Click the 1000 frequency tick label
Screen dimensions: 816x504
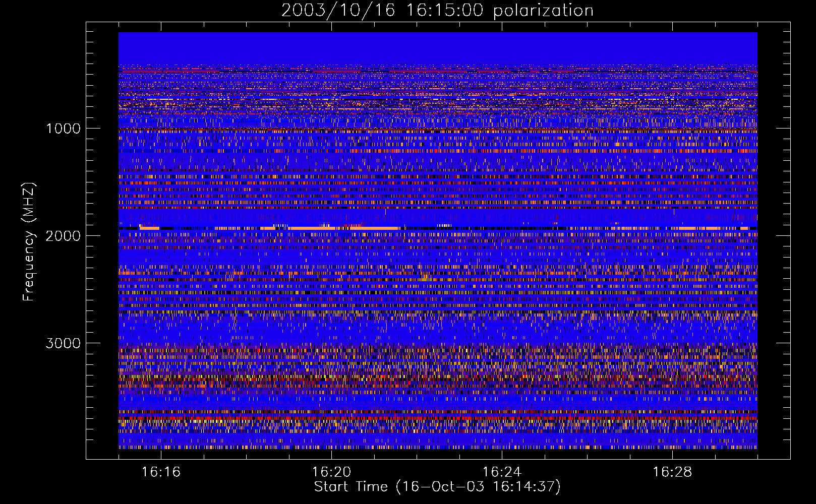point(64,129)
